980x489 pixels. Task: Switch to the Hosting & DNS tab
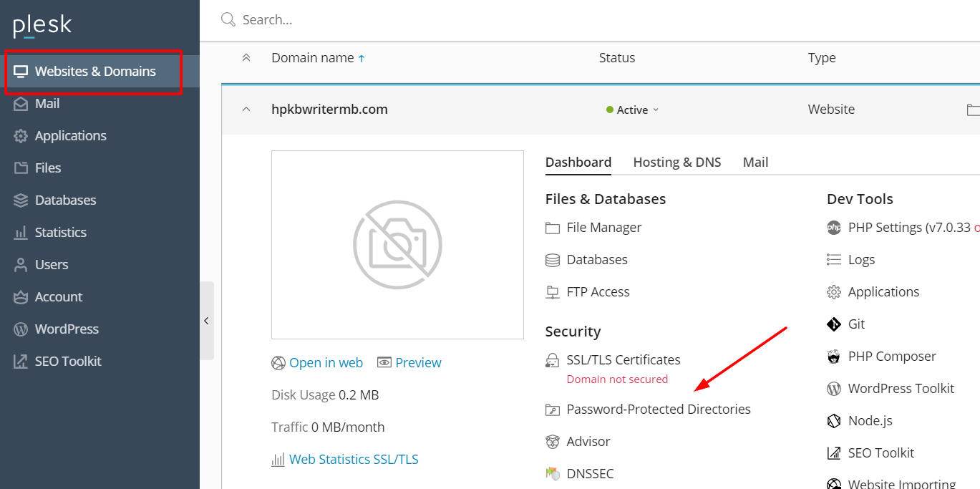[676, 163]
